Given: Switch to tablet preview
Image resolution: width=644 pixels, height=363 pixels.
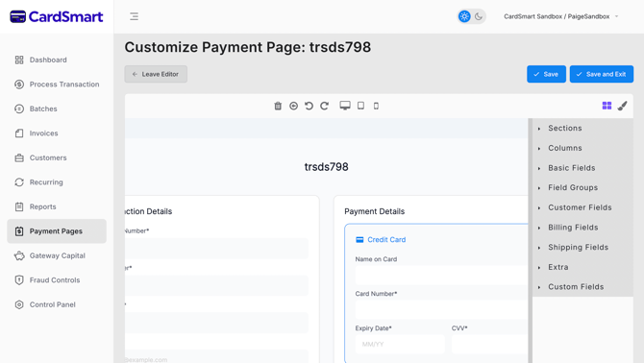Looking at the screenshot, I should tap(360, 106).
